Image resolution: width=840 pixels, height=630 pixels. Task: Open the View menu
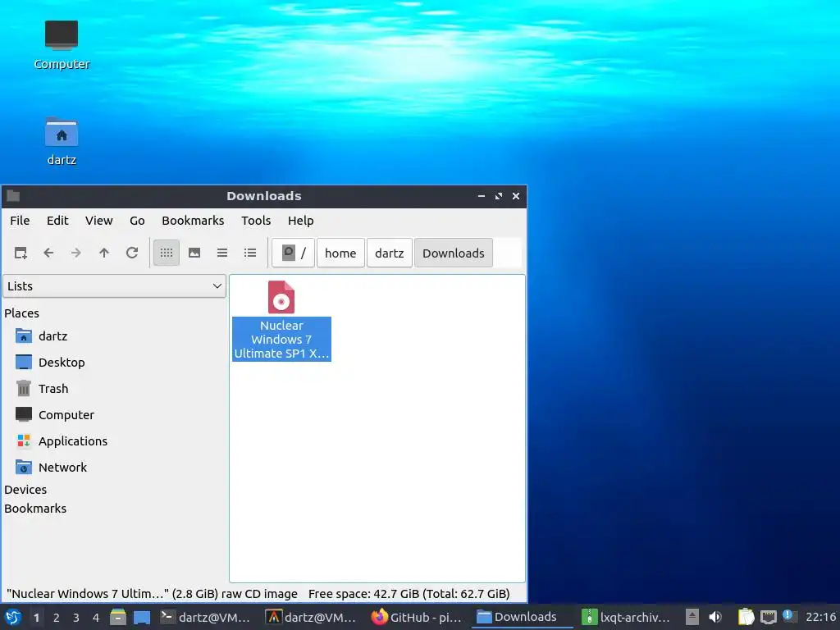click(x=99, y=221)
